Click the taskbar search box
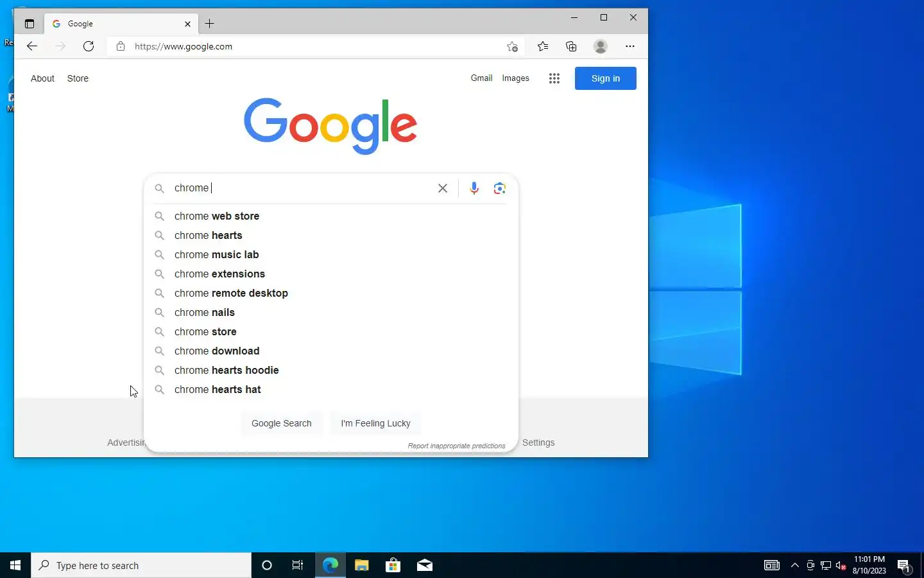The width and height of the screenshot is (924, 578). [x=141, y=565]
